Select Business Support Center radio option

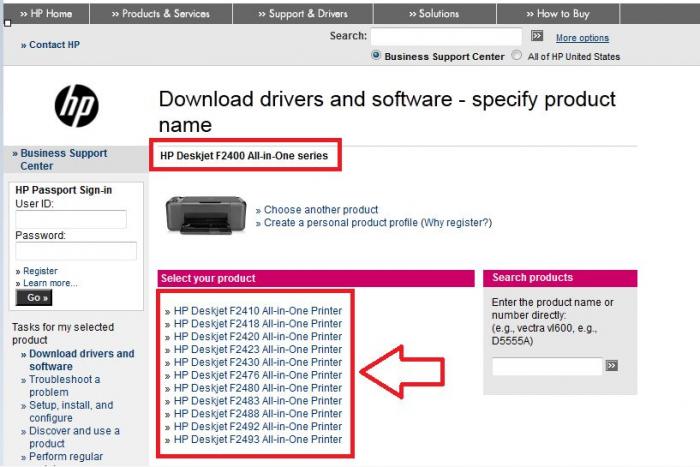point(376,55)
